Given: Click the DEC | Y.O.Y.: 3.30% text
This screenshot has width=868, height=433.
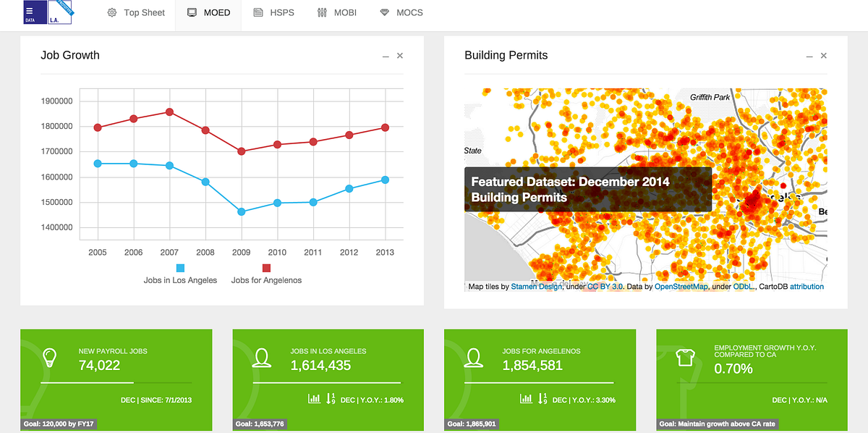Looking at the screenshot, I should click(x=584, y=400).
